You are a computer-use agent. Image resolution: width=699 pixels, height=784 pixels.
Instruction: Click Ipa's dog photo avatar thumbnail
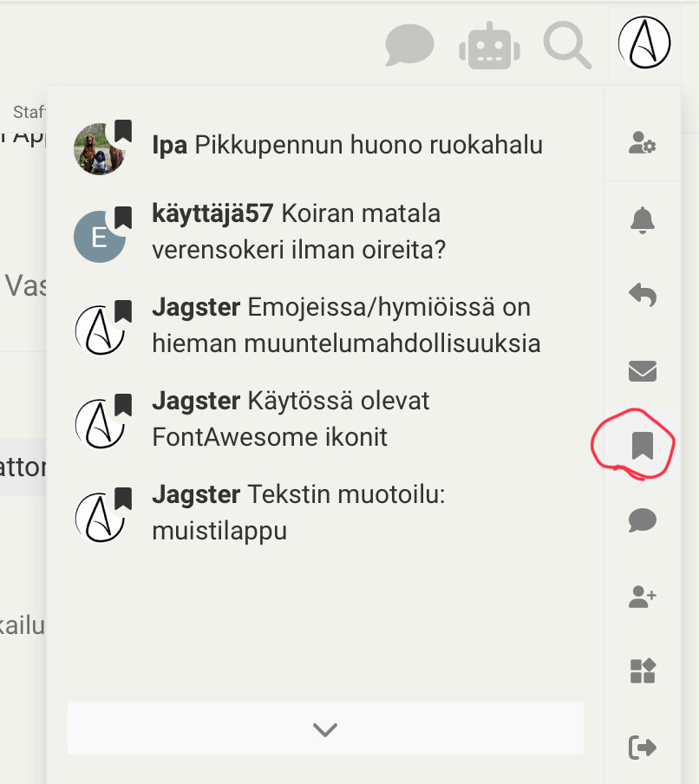tap(99, 149)
